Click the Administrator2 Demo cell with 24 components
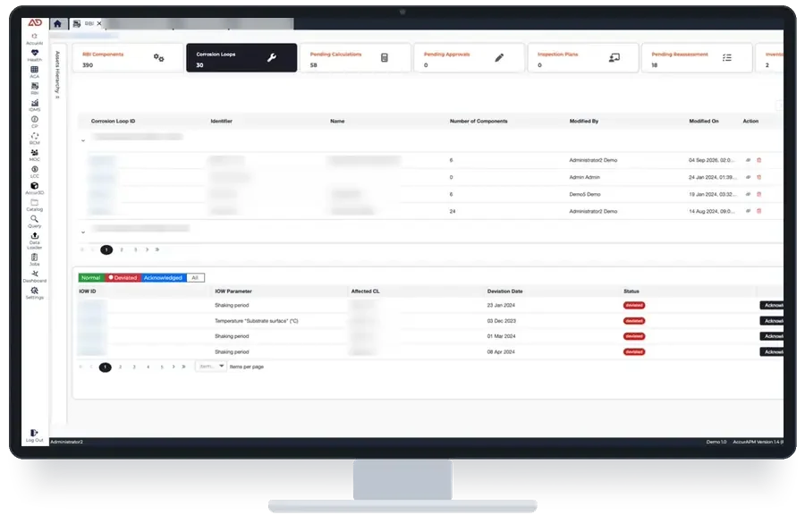Image resolution: width=805 pixels, height=532 pixels. pyautogui.click(x=593, y=211)
